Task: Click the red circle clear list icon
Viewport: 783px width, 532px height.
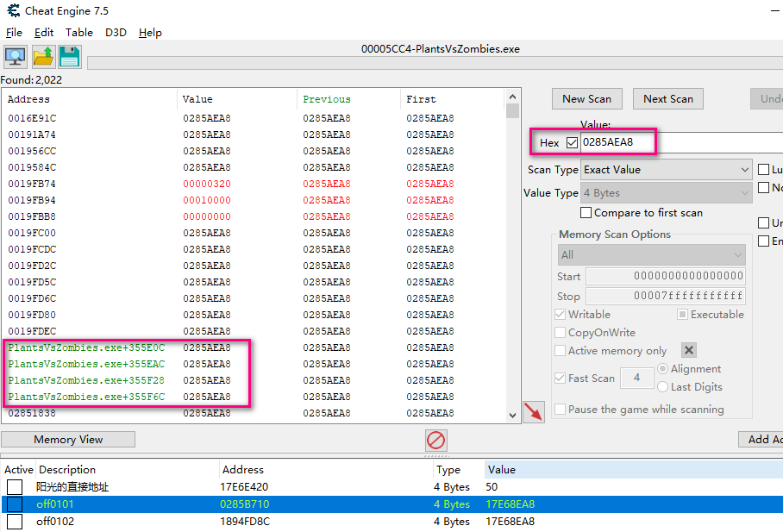Action: click(x=436, y=441)
